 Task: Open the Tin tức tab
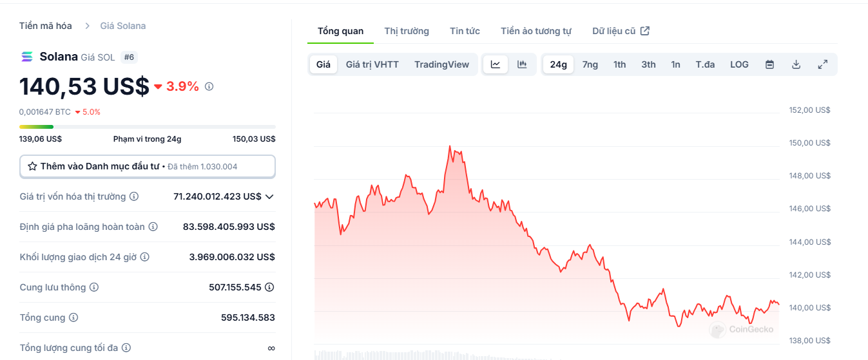coord(465,31)
